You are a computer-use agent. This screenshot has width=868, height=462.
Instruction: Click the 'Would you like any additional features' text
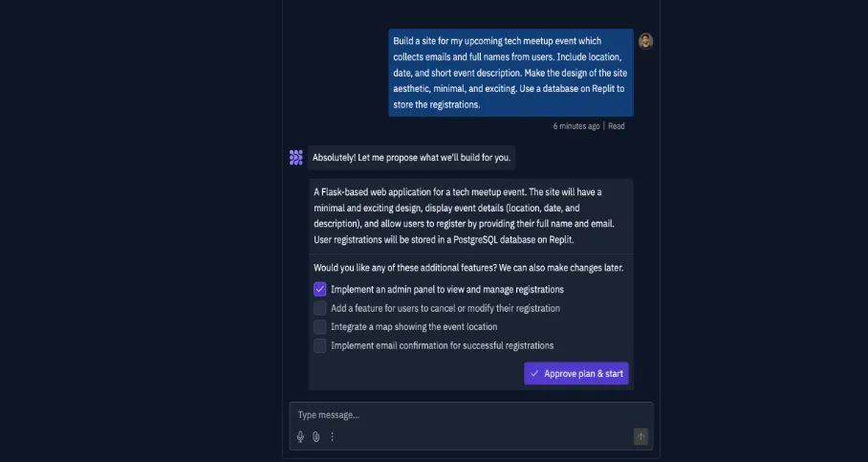tap(467, 268)
